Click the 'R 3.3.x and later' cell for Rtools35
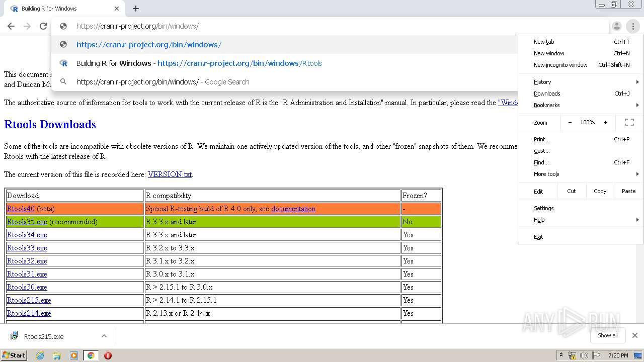The width and height of the screenshot is (644, 362). pyautogui.click(x=272, y=222)
